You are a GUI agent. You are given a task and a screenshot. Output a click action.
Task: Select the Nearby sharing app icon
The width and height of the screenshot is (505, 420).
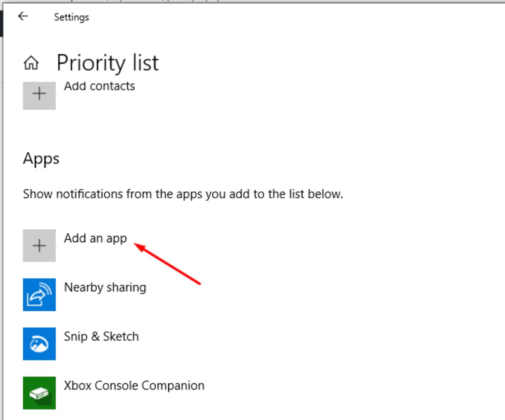pyautogui.click(x=39, y=295)
